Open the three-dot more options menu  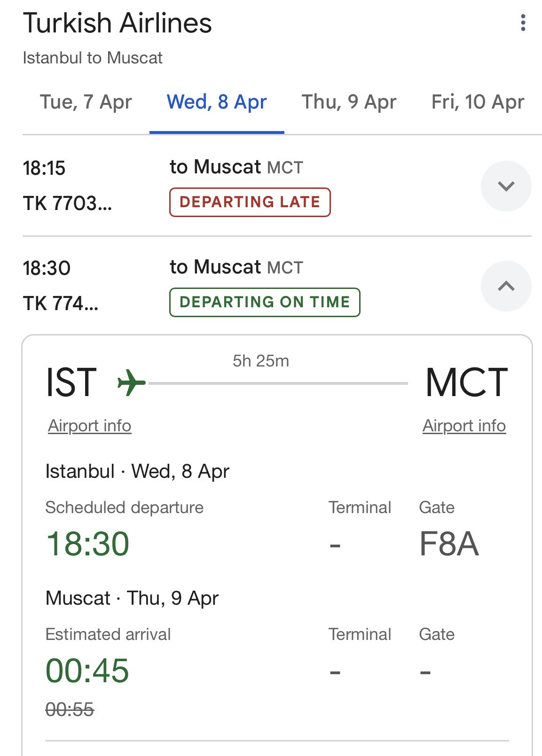[x=523, y=23]
